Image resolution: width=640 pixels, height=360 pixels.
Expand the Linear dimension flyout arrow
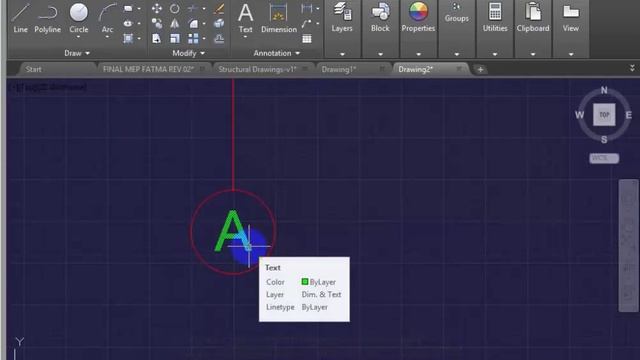318,8
